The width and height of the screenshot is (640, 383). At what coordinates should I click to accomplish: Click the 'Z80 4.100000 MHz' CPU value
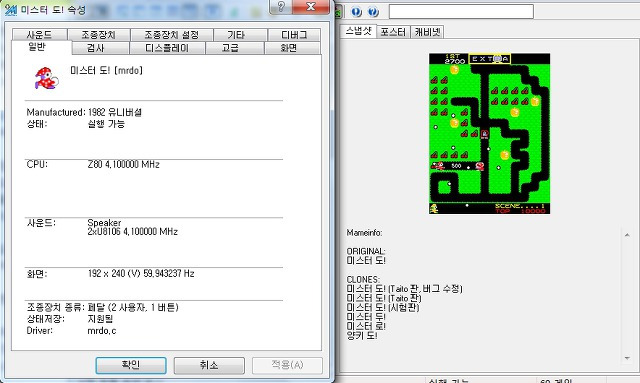click(124, 165)
